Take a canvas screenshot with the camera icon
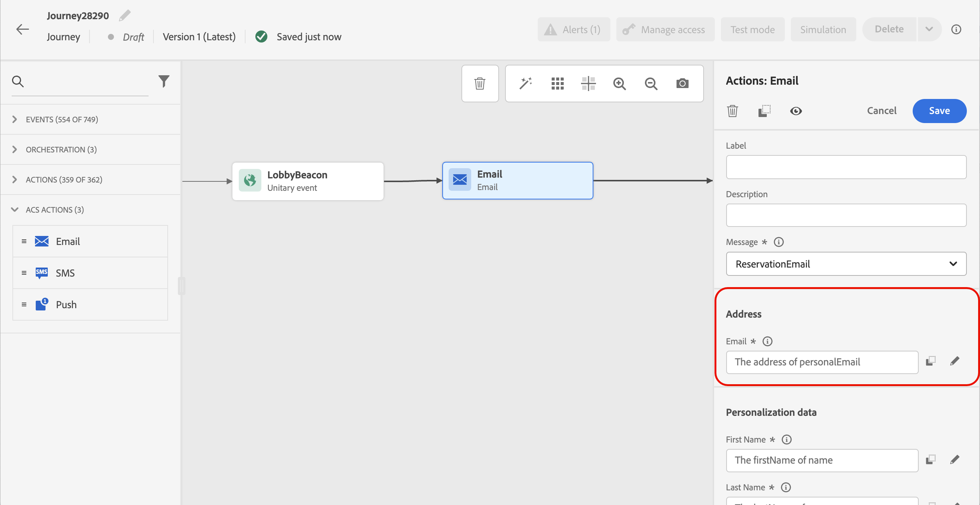Viewport: 980px width, 505px height. tap(682, 83)
